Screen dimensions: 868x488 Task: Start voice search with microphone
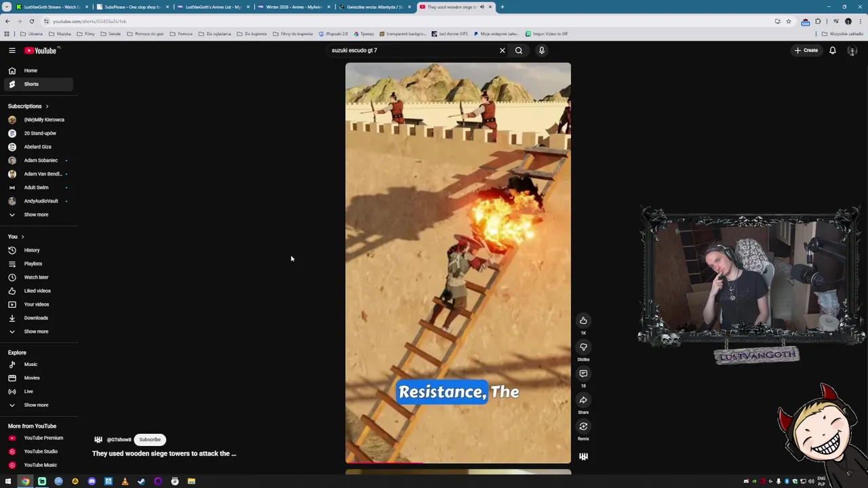(x=542, y=50)
